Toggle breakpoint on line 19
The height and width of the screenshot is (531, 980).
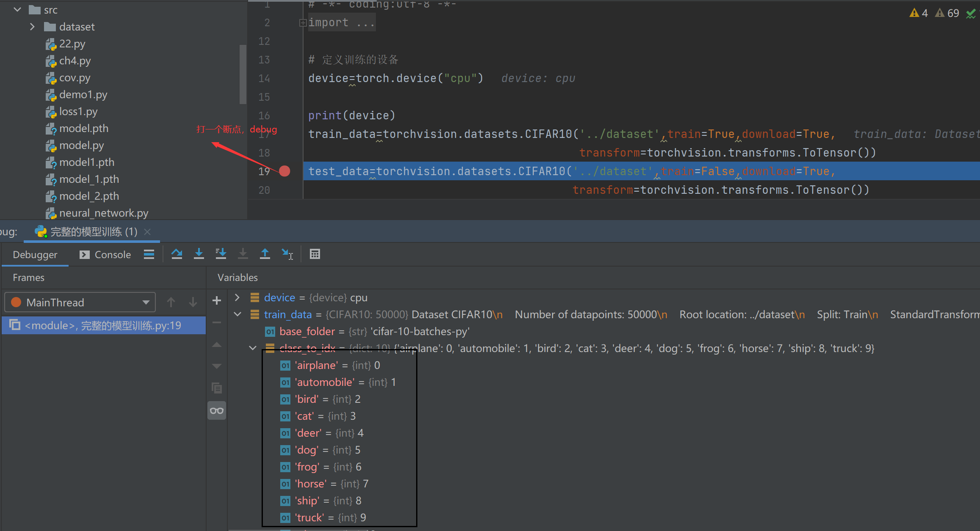[285, 171]
